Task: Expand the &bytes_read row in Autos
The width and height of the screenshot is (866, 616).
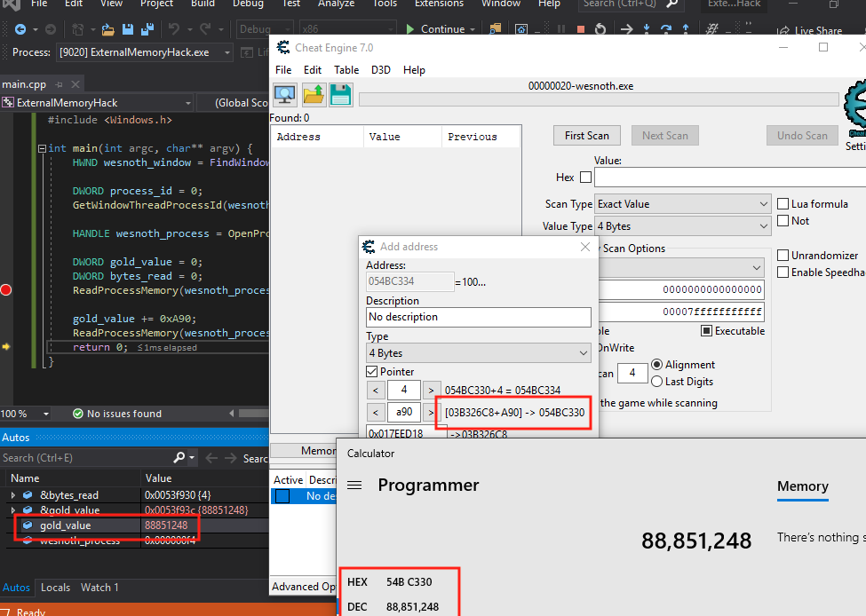Action: [x=13, y=495]
